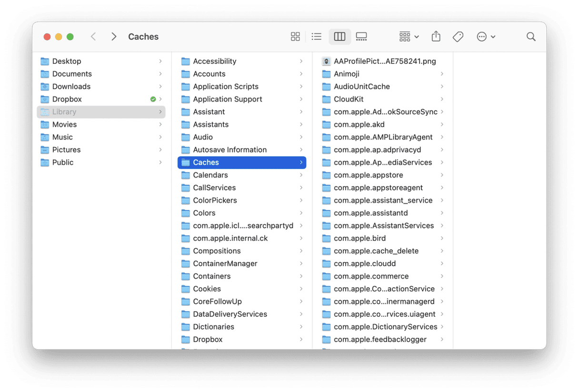Expand the Library folder chevron

160,111
